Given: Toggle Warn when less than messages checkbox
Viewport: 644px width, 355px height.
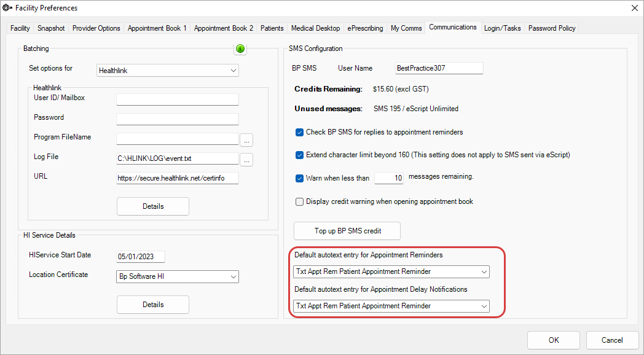Looking at the screenshot, I should pos(299,179).
